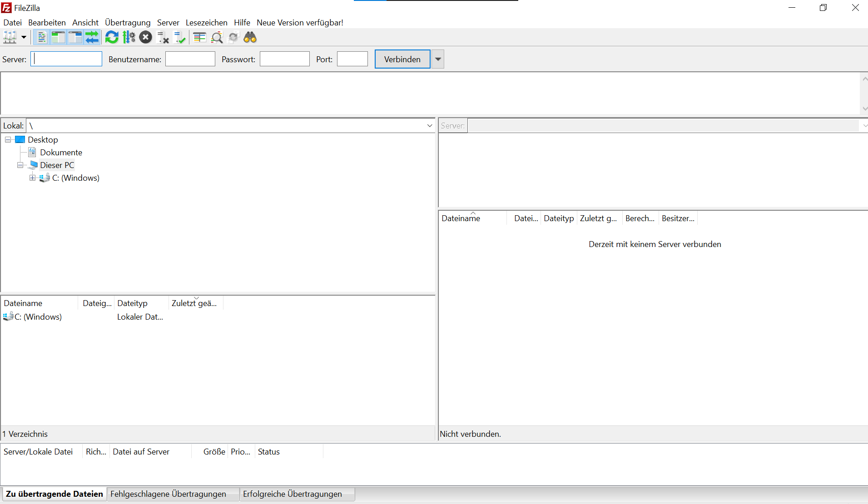Open the Ansicht menu
The height and width of the screenshot is (504, 868).
(85, 23)
